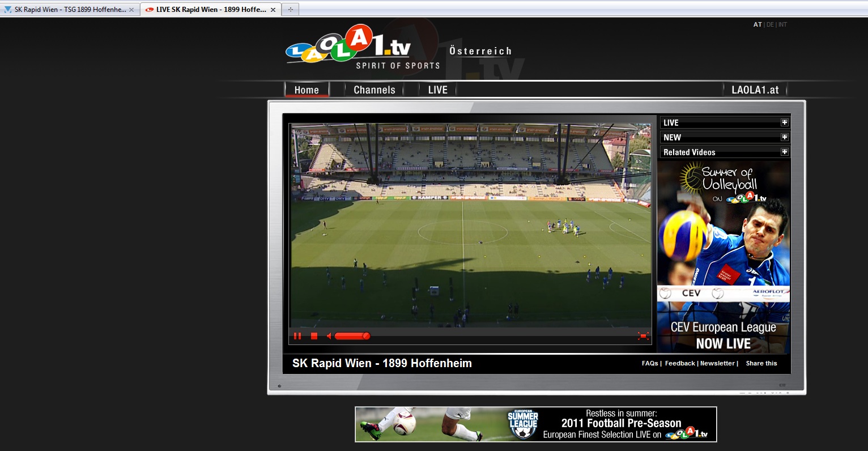Select the INT region link

782,24
